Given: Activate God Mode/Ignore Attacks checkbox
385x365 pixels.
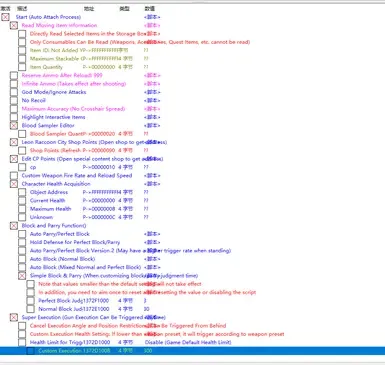Looking at the screenshot, I should 14,92.
